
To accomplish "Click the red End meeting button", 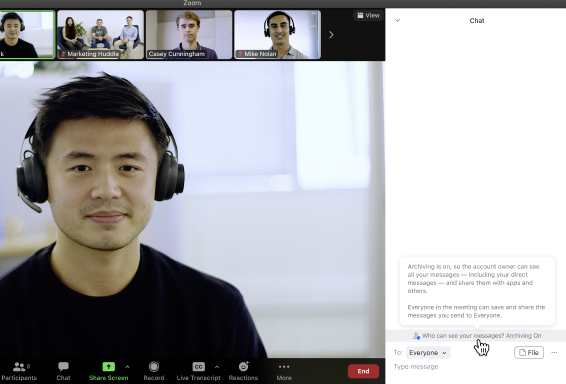I will [363, 371].
